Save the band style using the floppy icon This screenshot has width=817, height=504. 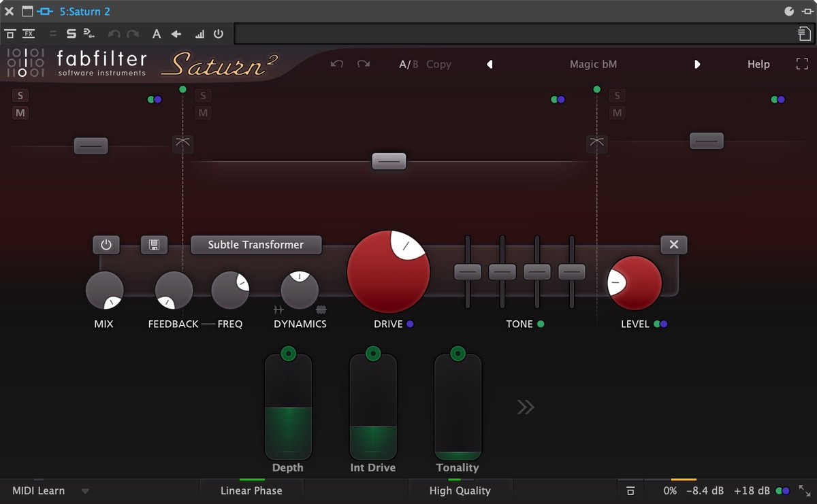click(x=154, y=245)
